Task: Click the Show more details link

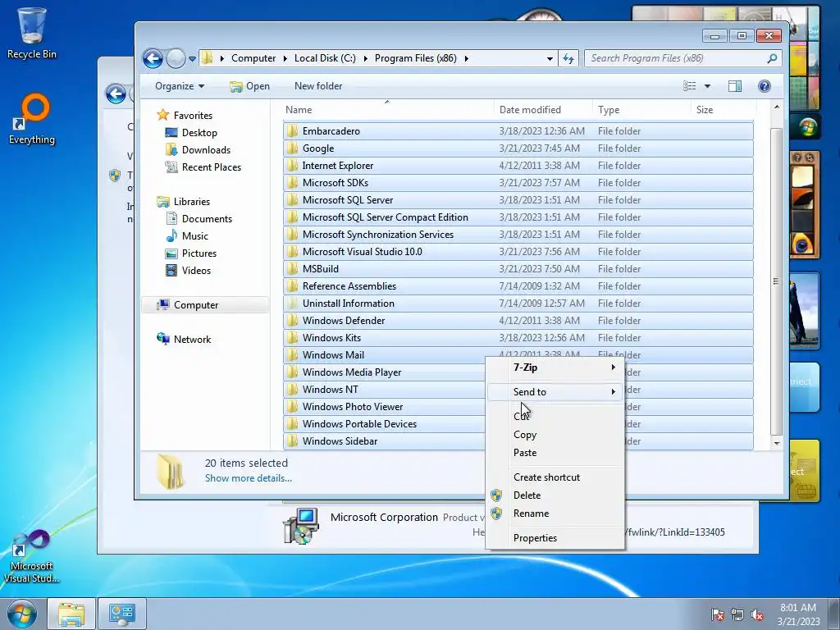Action: 248,478
